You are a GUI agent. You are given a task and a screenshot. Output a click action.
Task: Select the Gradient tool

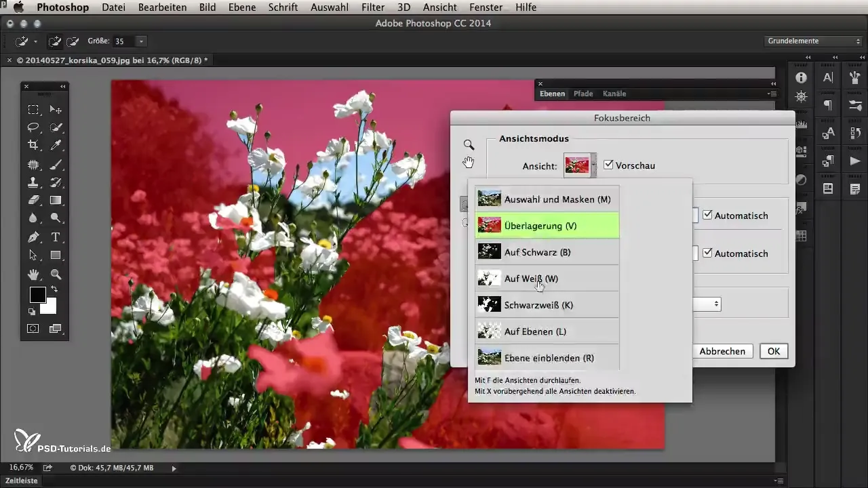pos(56,201)
